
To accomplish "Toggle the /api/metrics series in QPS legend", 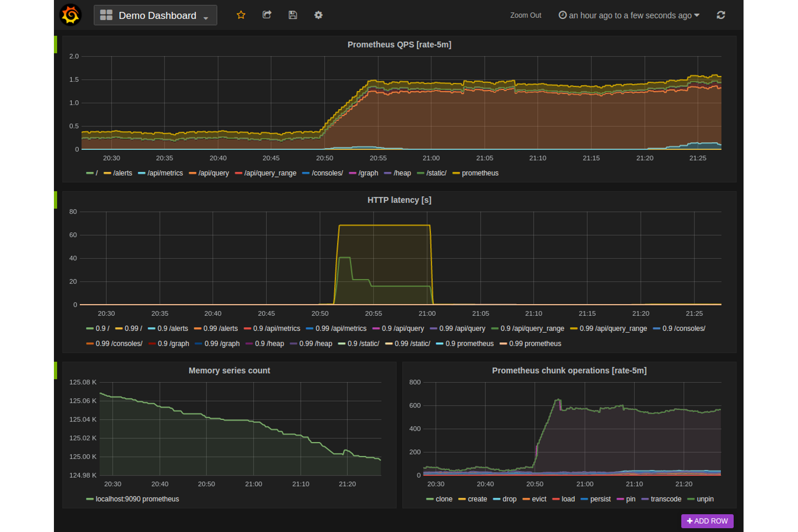I will point(165,173).
